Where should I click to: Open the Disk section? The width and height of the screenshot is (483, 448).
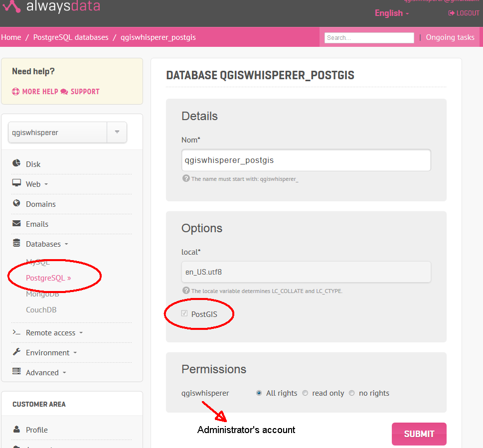point(33,164)
